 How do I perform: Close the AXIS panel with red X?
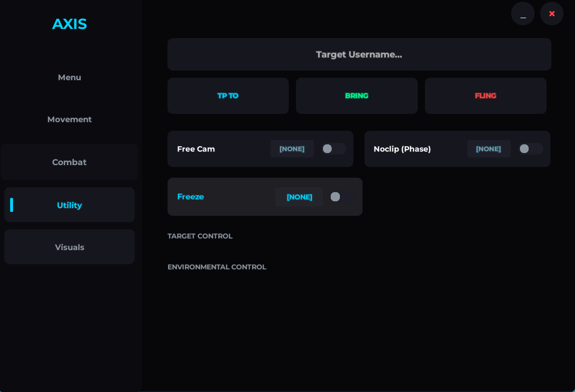pyautogui.click(x=552, y=14)
